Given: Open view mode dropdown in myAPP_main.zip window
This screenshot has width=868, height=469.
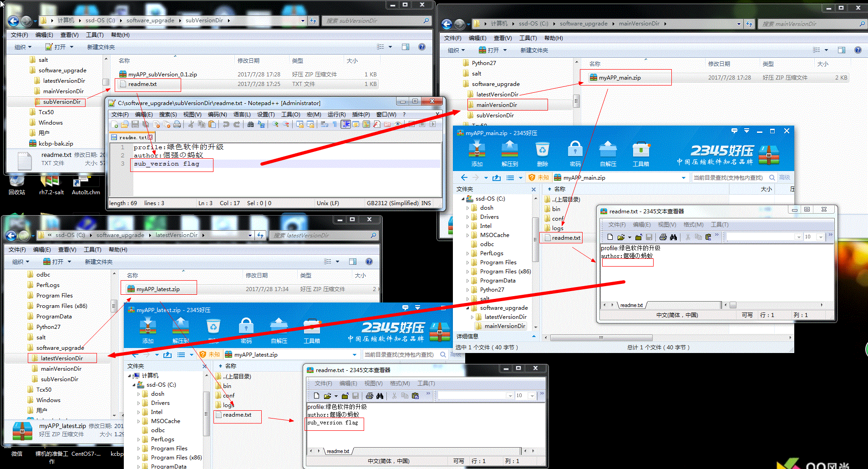Looking at the screenshot, I should point(520,177).
